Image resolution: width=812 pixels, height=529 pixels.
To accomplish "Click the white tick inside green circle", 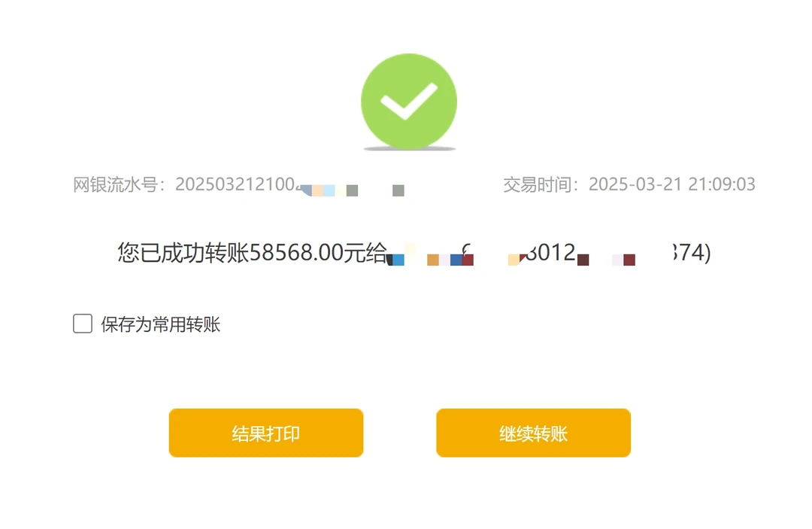I will pyautogui.click(x=408, y=100).
